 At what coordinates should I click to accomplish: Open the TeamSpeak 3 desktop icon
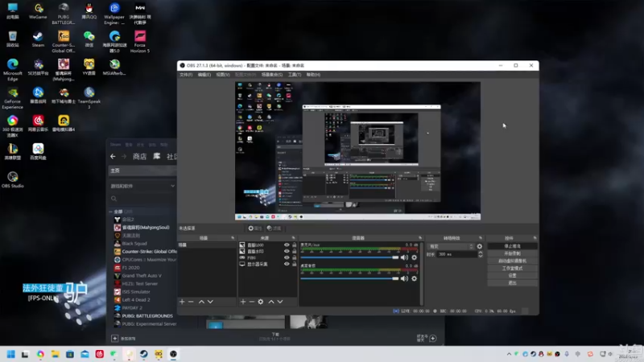tap(89, 97)
